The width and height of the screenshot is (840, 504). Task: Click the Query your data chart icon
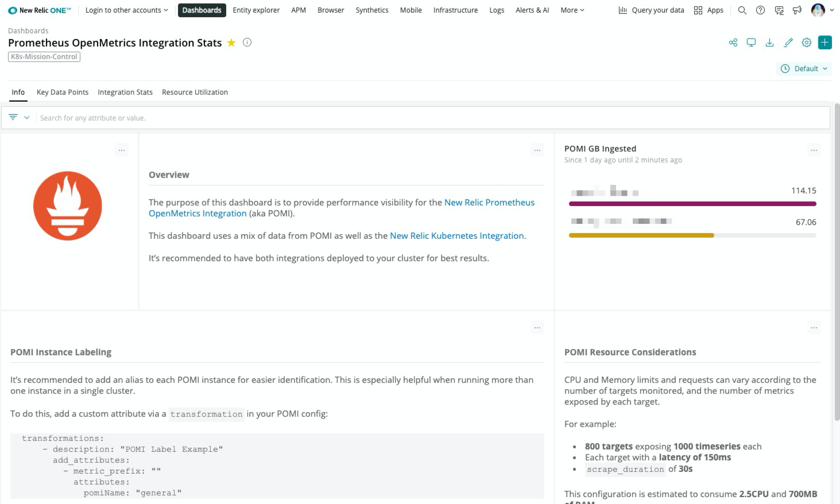622,10
